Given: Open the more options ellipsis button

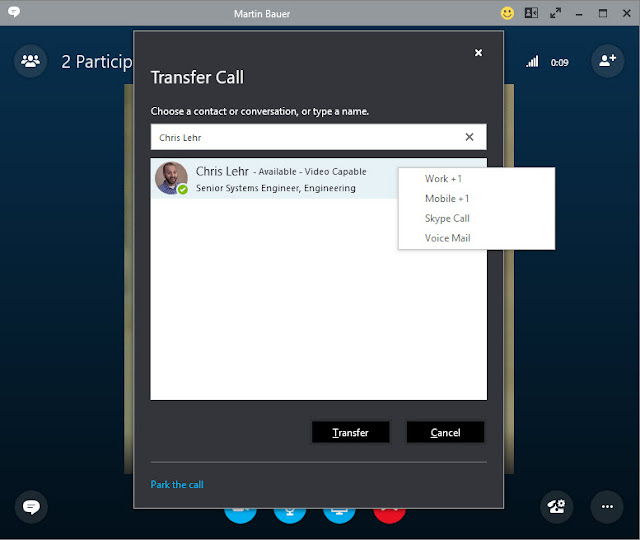Looking at the screenshot, I should [607, 507].
